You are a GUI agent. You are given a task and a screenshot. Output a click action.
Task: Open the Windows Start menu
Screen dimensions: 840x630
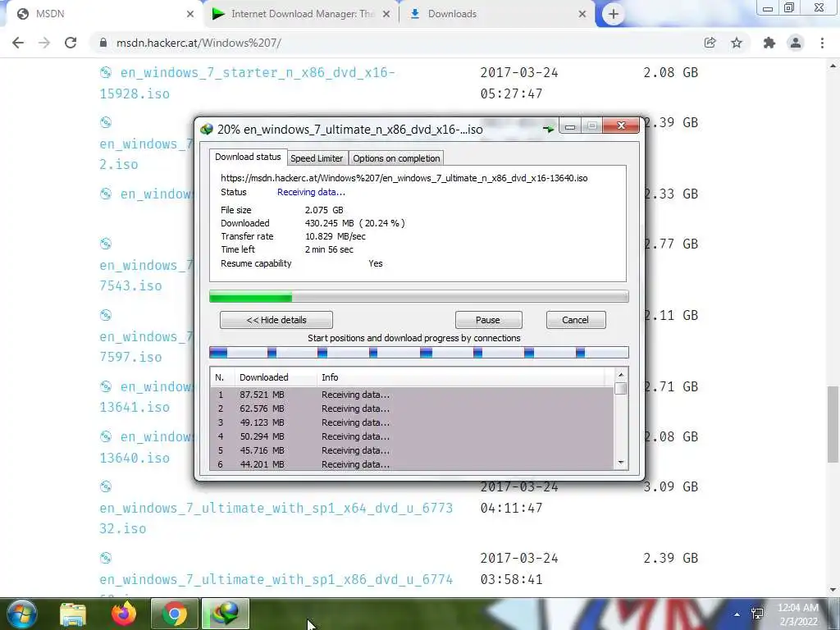coord(21,614)
